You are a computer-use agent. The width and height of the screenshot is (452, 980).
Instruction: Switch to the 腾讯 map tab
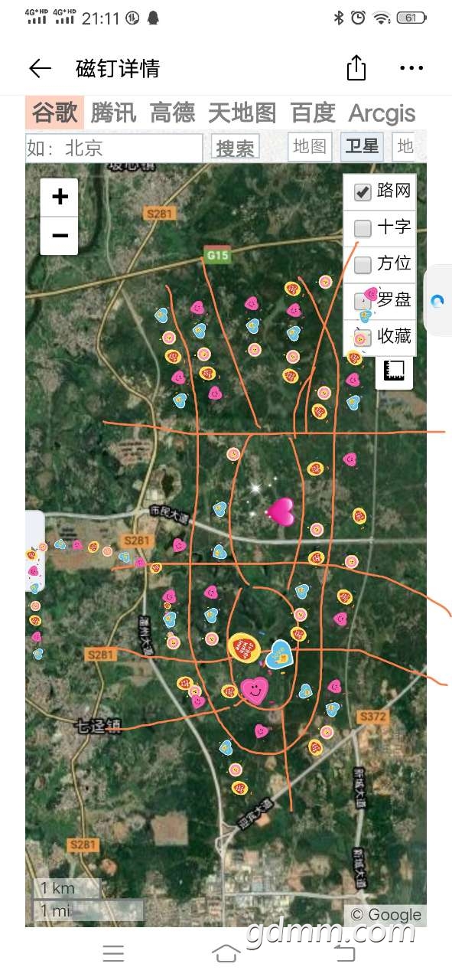pos(113,113)
